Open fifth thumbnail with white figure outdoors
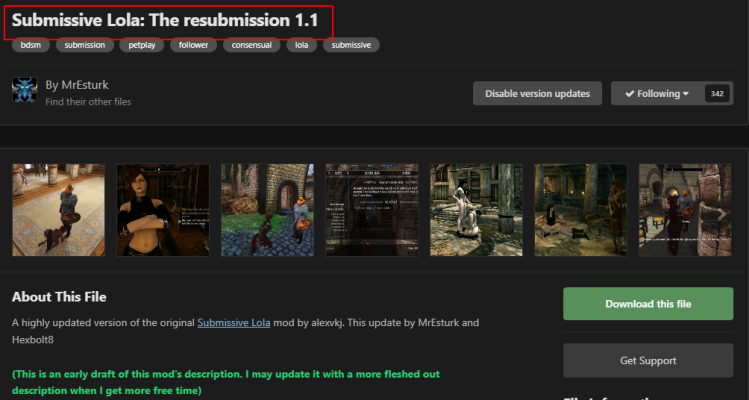Image resolution: width=749 pixels, height=400 pixels. tap(476, 210)
